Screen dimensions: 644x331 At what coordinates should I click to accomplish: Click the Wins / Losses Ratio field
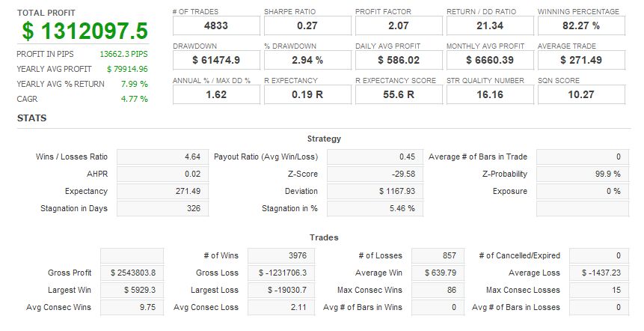[x=162, y=157]
